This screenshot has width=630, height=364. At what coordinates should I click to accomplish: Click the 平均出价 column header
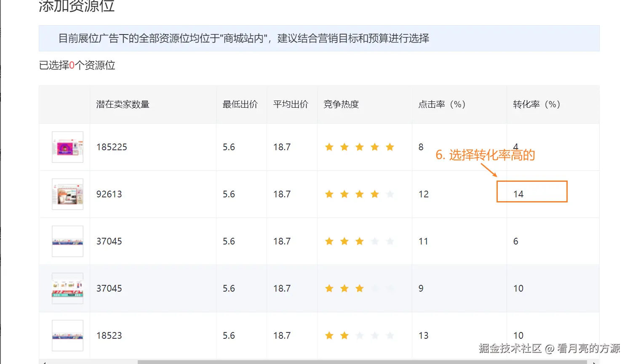pos(291,104)
